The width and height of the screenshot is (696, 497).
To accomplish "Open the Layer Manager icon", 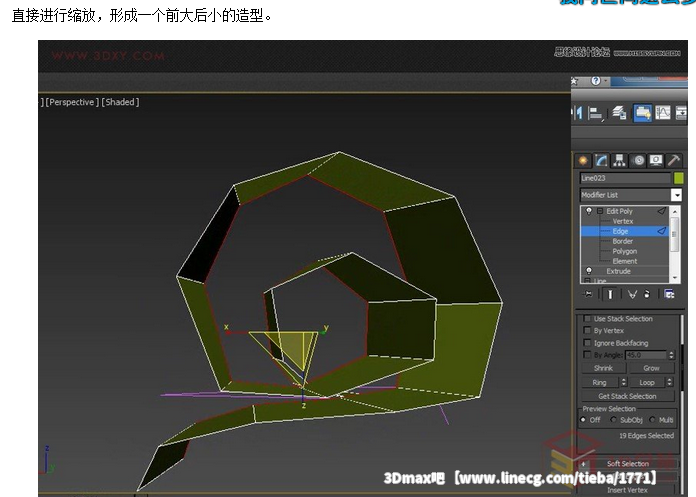I will tap(620, 113).
